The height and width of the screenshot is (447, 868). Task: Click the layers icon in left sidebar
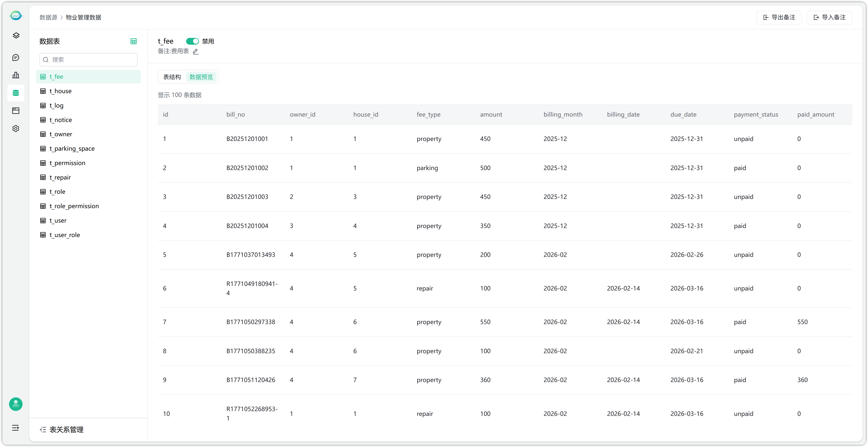point(16,36)
